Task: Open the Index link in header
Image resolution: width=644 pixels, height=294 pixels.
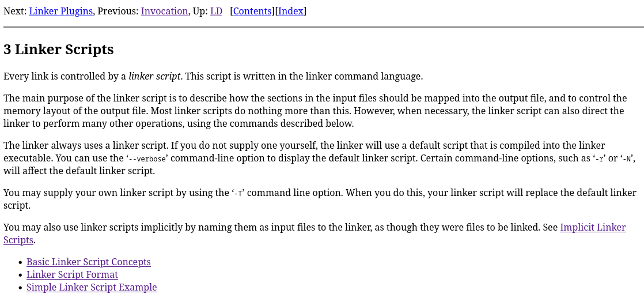Action: [291, 11]
